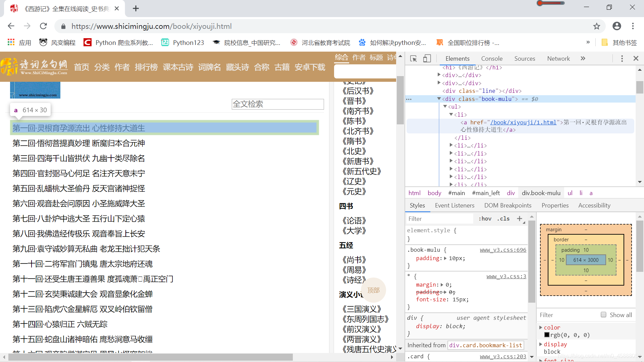This screenshot has width=644, height=362.
Task: Open the Chrome profile avatar
Action: 617,26
